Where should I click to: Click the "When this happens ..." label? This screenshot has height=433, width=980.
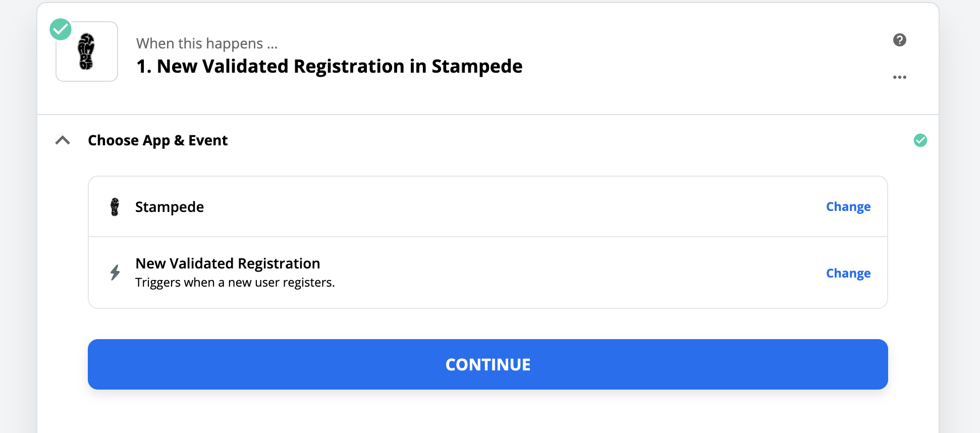[207, 43]
